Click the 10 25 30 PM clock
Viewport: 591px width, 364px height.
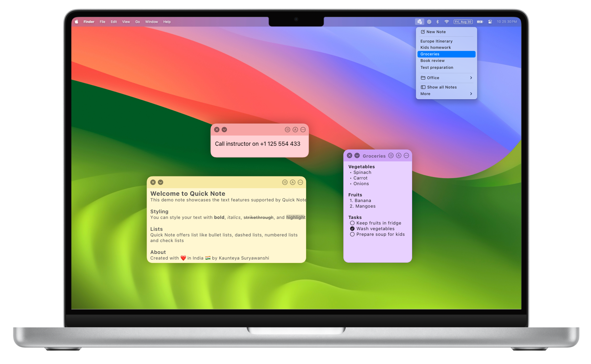click(x=507, y=22)
